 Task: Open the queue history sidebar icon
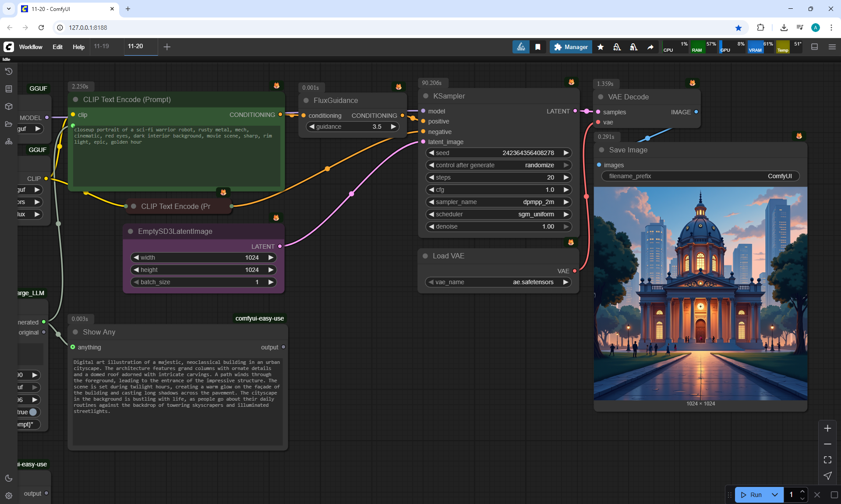[9, 71]
